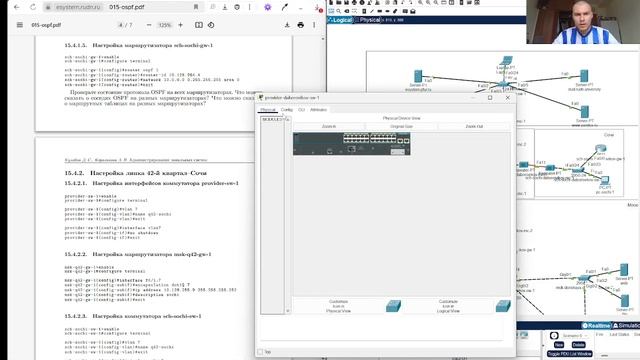Click Zoom In in Physical Device View
The width and height of the screenshot is (640, 360).
pyautogui.click(x=329, y=127)
